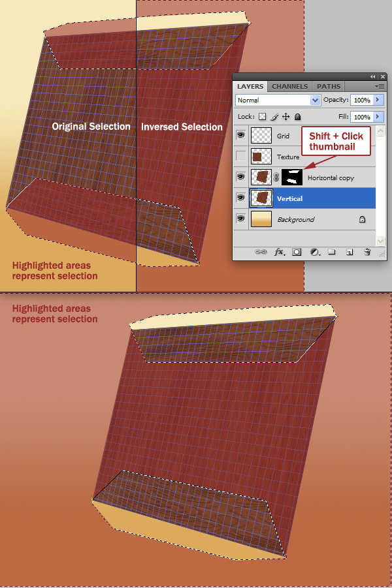Lock all padlock icon

[x=298, y=117]
